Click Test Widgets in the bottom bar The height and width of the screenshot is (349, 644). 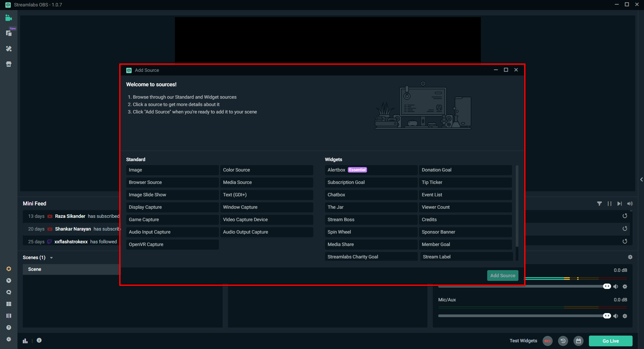tap(523, 341)
